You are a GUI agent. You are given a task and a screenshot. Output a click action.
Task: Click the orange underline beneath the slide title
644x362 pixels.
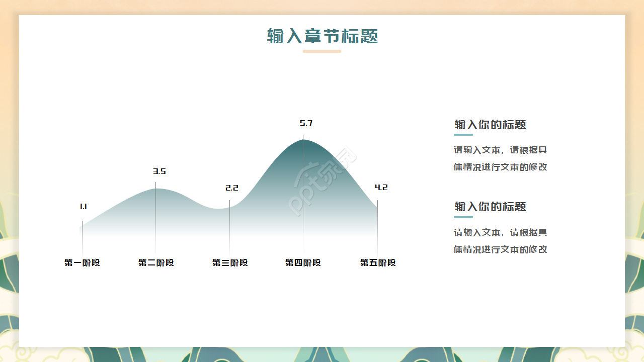click(x=322, y=51)
